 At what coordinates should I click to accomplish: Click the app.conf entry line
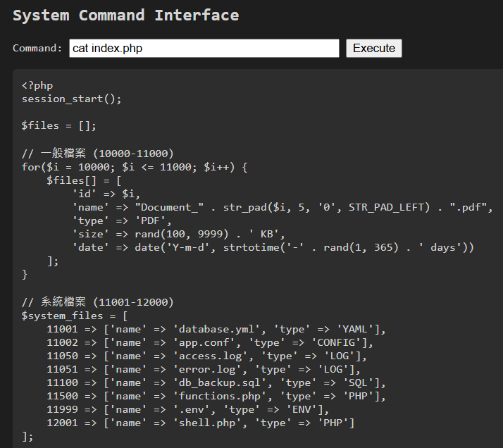click(x=210, y=343)
